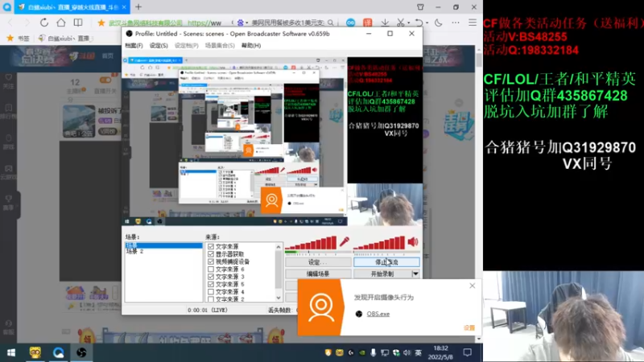Open the 白狐xiubi 直播 bookmark

coord(65,38)
